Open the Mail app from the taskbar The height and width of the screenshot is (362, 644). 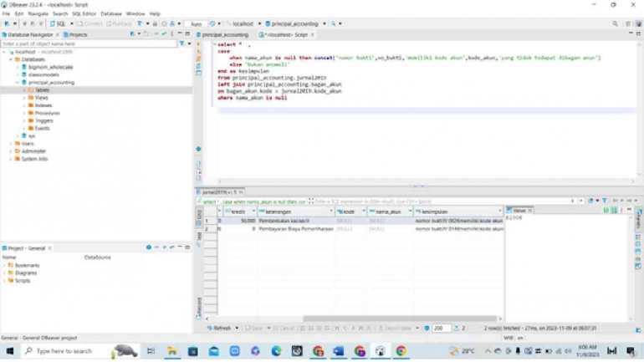pyautogui.click(x=214, y=351)
